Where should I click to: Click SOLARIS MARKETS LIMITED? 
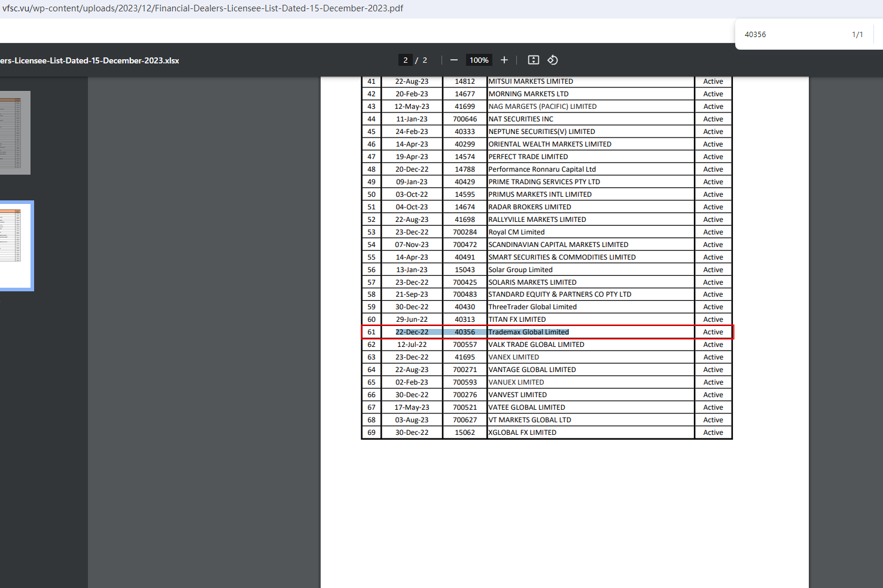pos(532,282)
